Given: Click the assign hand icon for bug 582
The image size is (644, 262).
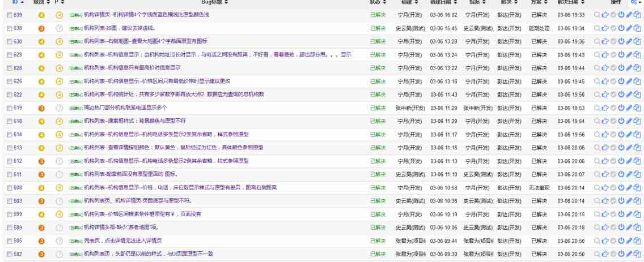Looking at the screenshot, I should pos(605,254).
